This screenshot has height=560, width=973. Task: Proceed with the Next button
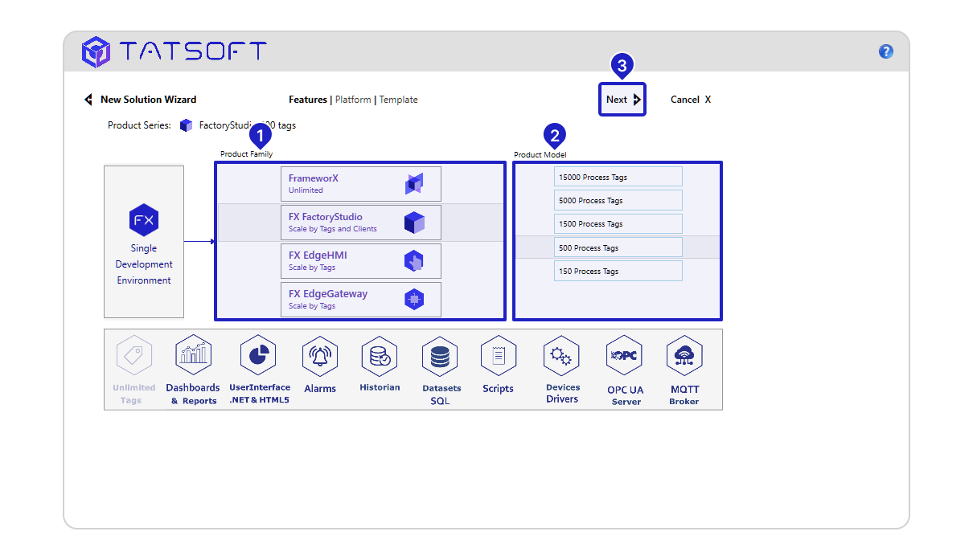tap(622, 100)
